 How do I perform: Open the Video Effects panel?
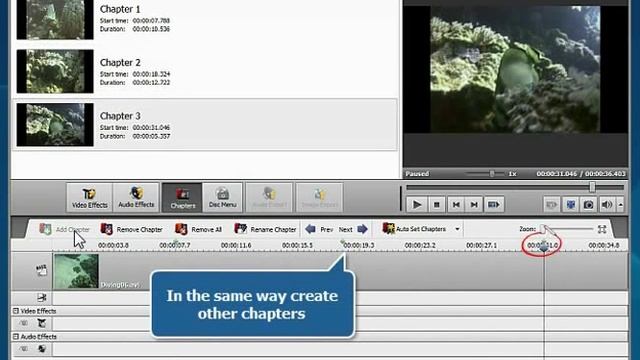[x=89, y=198]
